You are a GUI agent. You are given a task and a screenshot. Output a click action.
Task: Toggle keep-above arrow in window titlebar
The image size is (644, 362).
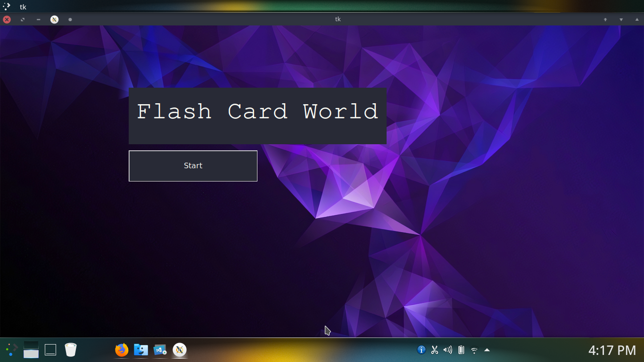coord(605,19)
